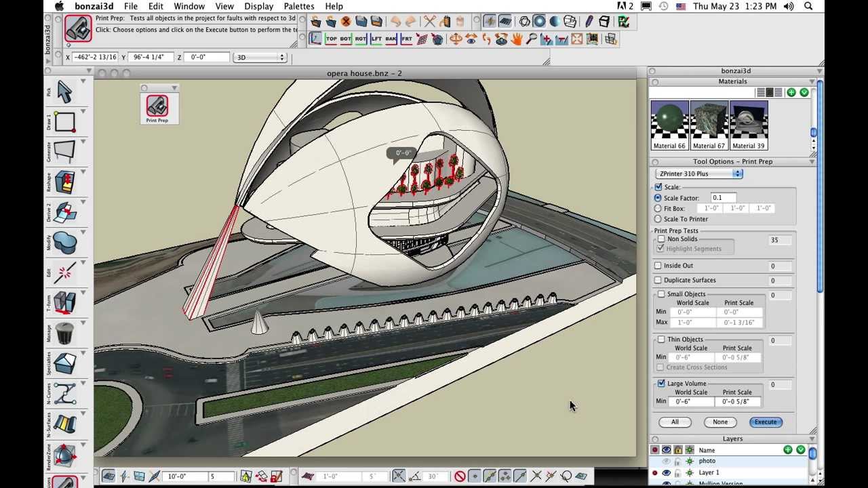The height and width of the screenshot is (488, 868).
Task: Click the pencil sketch render icon
Action: click(589, 22)
